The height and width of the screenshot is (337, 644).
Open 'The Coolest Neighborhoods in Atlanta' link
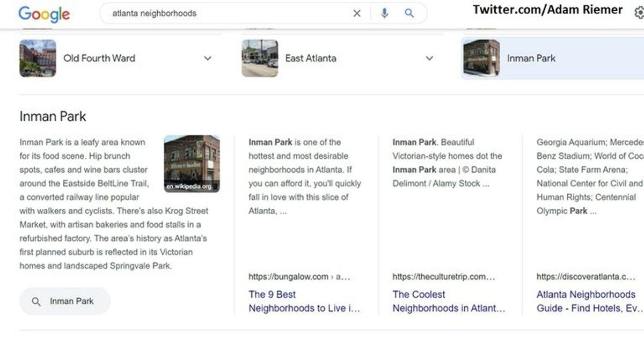[x=449, y=302]
